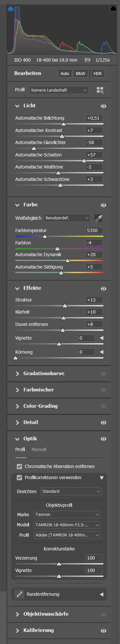This screenshot has width=120, height=644.
Task: Click the Auto button
Action: [65, 73]
